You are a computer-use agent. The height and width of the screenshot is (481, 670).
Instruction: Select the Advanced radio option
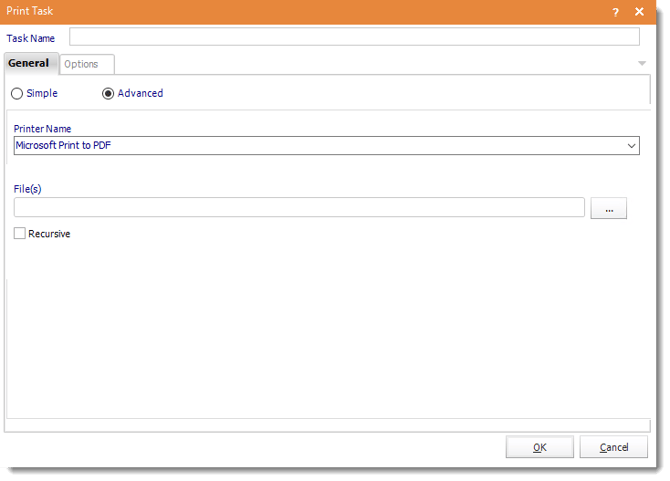[x=108, y=93]
